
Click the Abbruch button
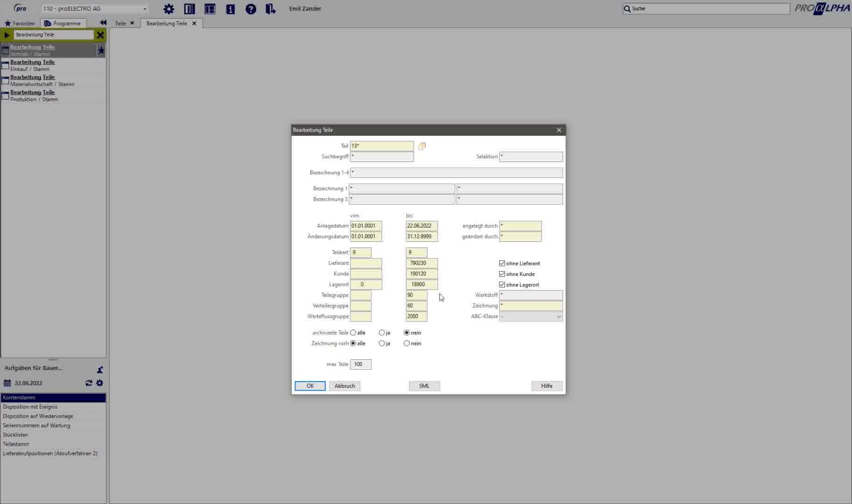tap(345, 386)
